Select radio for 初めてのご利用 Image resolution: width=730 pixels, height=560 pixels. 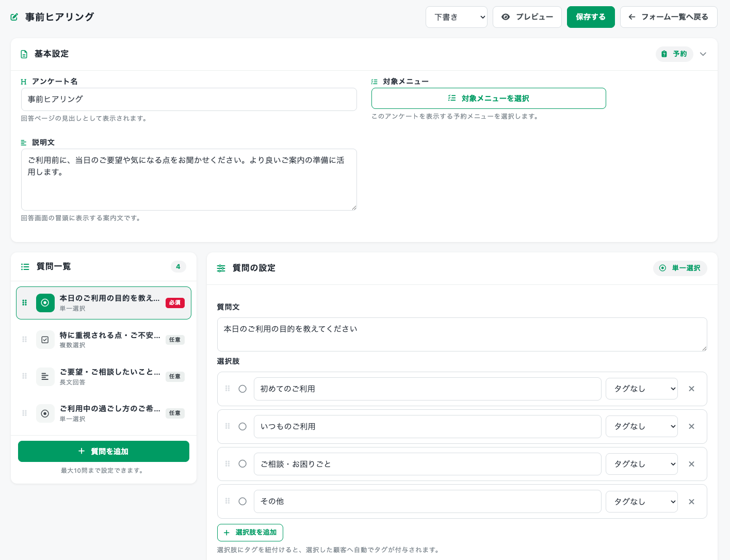[x=242, y=389]
